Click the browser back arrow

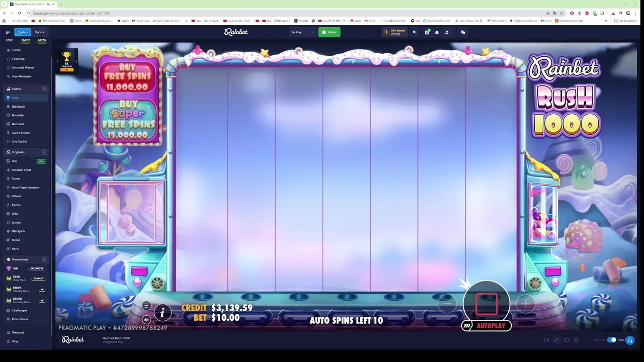pyautogui.click(x=5, y=13)
